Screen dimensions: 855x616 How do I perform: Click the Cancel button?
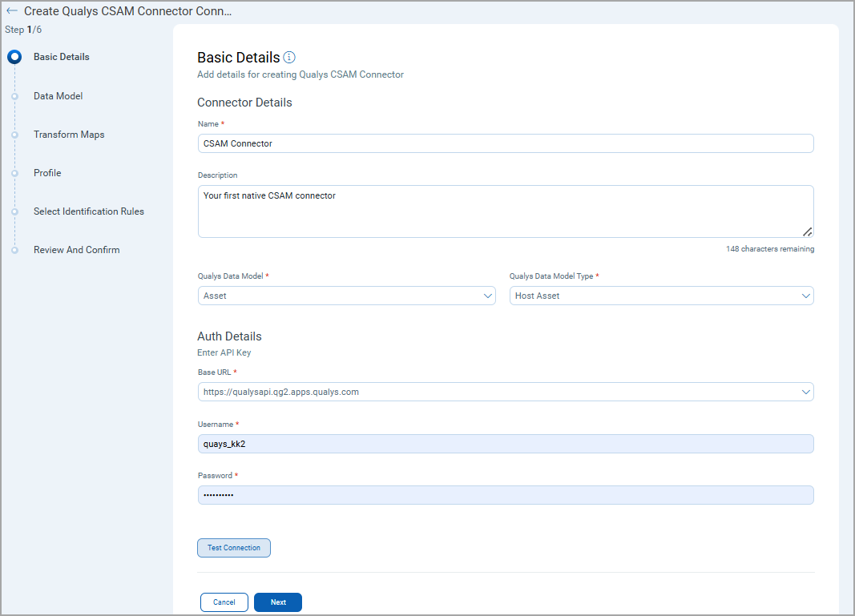224,602
